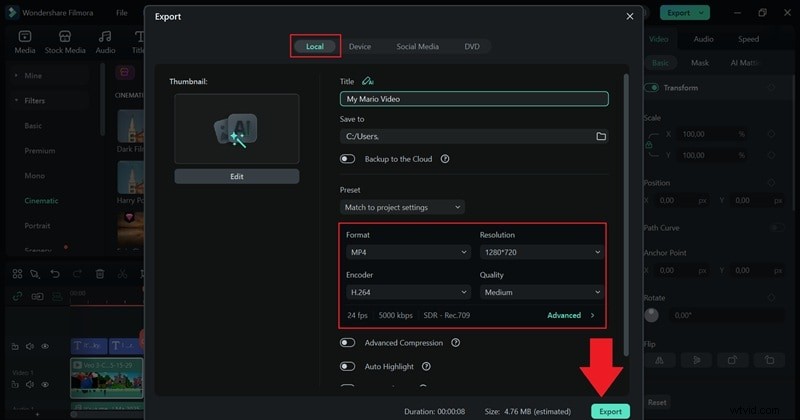800x420 pixels.
Task: Click Edit under the thumbnail
Action: pyautogui.click(x=237, y=177)
